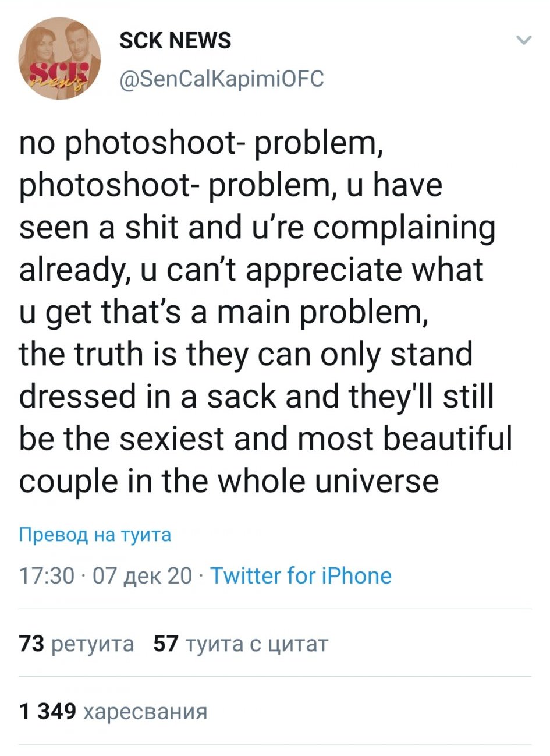Show the 1 349 харесвания likes list
550x756 pixels.
[113, 711]
